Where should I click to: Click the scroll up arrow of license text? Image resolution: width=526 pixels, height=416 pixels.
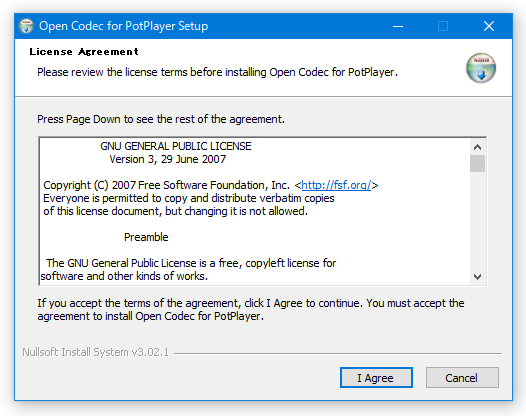[477, 147]
